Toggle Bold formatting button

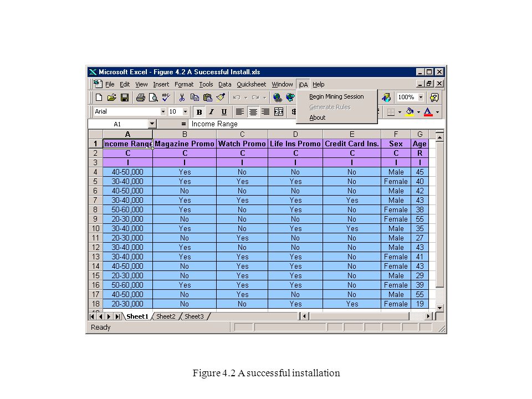(x=199, y=111)
